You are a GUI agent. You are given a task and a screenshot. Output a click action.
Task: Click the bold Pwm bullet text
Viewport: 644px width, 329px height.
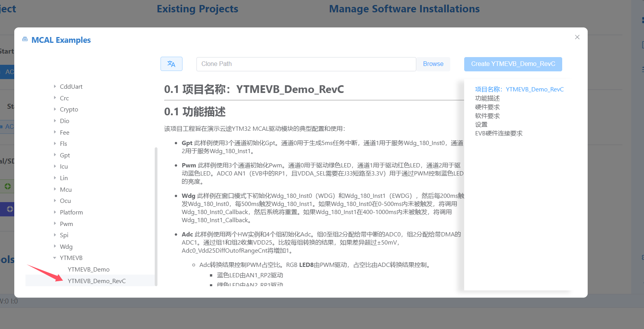click(189, 165)
